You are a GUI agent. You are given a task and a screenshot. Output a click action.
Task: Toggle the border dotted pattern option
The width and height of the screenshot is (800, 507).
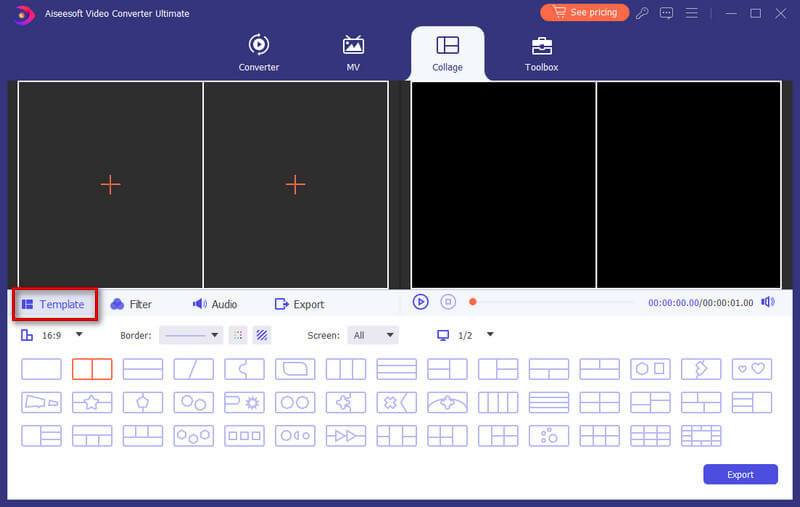click(x=238, y=335)
